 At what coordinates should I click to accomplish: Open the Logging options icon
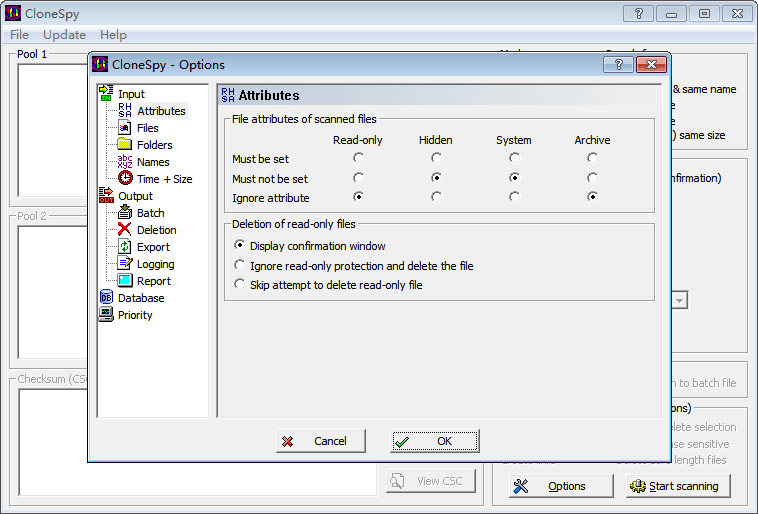(125, 264)
